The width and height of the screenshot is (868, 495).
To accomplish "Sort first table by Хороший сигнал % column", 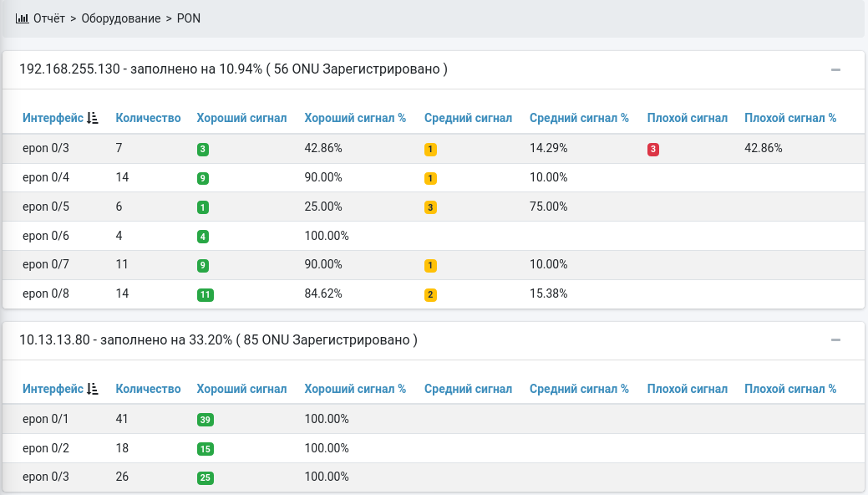I will pyautogui.click(x=355, y=118).
